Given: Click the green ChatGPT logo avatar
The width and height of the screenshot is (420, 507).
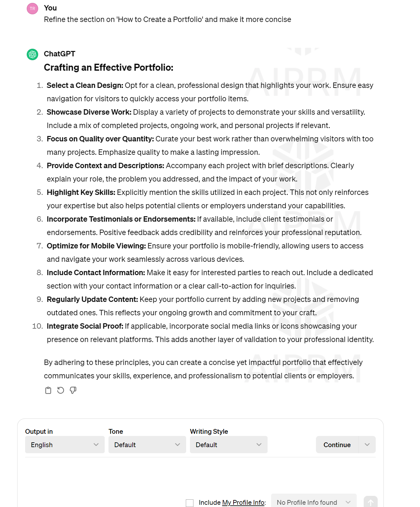Looking at the screenshot, I should (32, 54).
